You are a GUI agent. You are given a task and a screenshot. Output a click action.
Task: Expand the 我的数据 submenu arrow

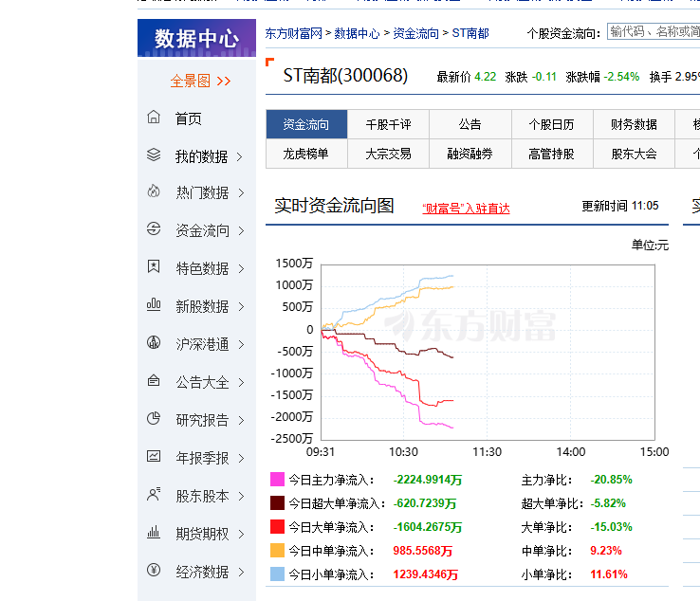click(x=240, y=156)
